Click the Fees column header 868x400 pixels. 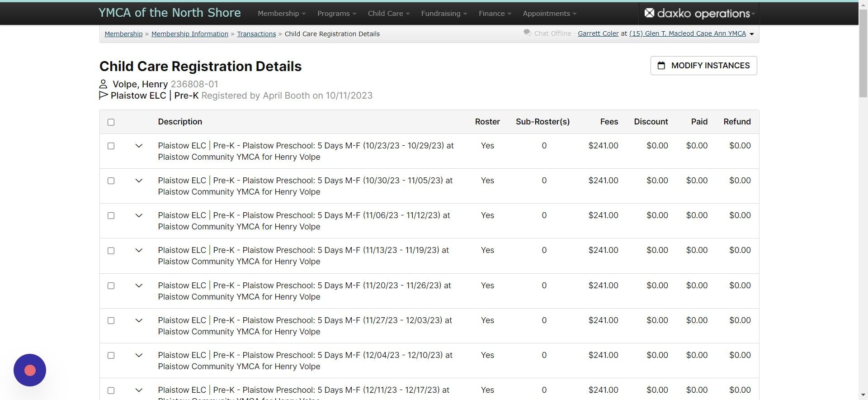pos(609,122)
